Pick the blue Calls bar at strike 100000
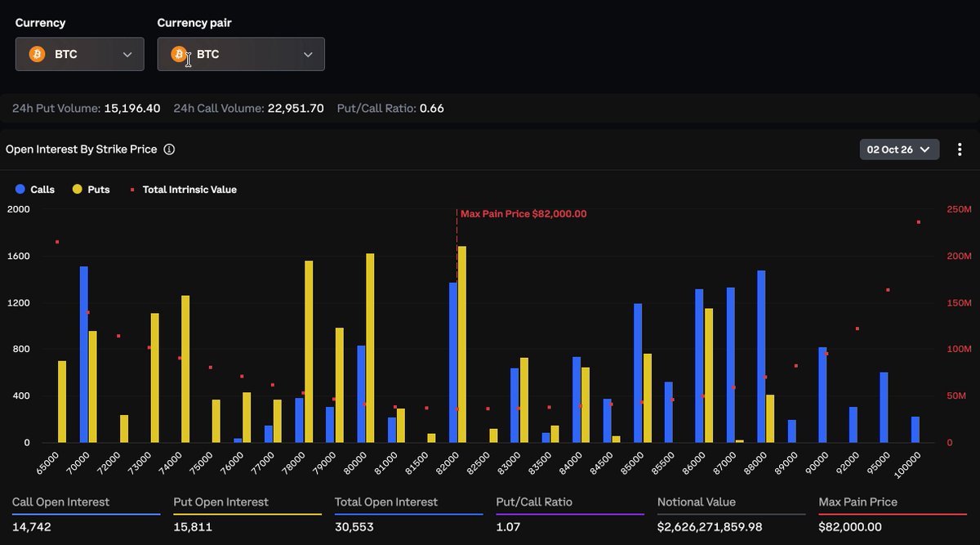This screenshot has height=545, width=980. (x=915, y=430)
